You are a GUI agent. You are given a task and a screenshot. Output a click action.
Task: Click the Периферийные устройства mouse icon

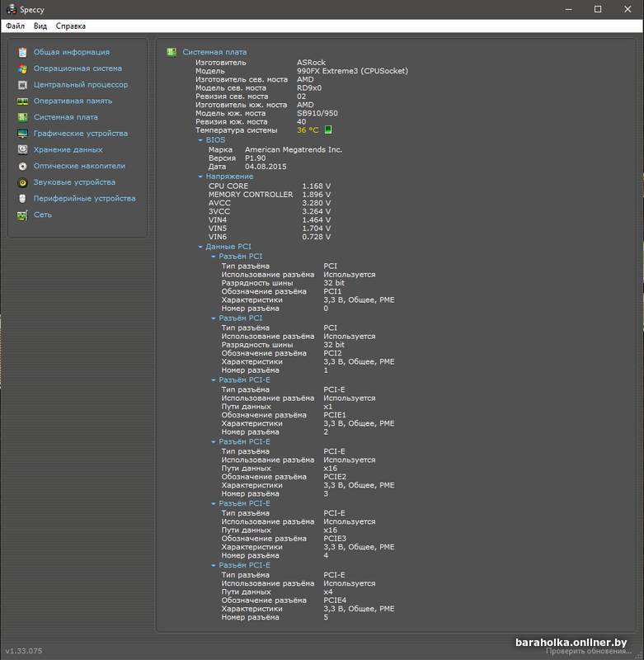[x=22, y=199]
